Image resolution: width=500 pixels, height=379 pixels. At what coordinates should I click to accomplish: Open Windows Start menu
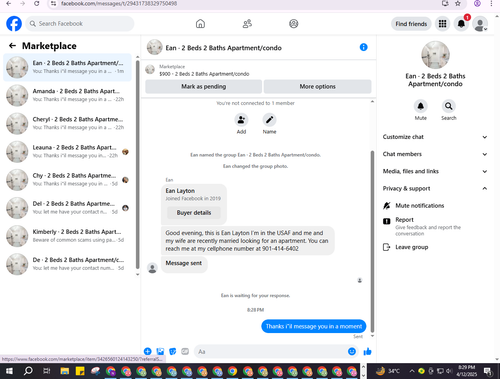point(9,371)
